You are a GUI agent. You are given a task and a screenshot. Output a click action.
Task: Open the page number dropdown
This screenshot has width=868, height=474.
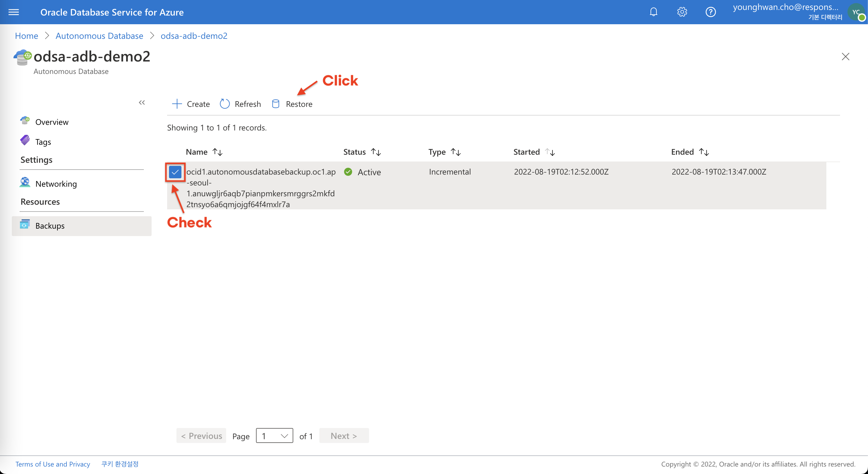pos(275,436)
